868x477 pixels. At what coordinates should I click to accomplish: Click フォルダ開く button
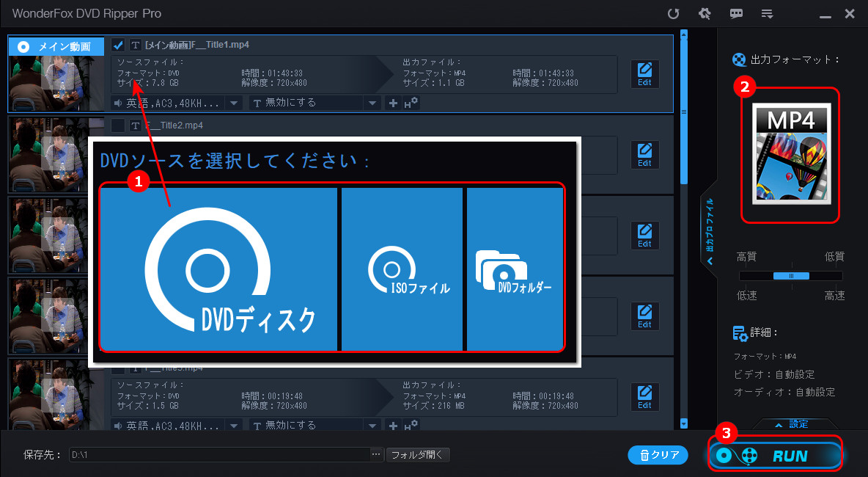[x=418, y=455]
